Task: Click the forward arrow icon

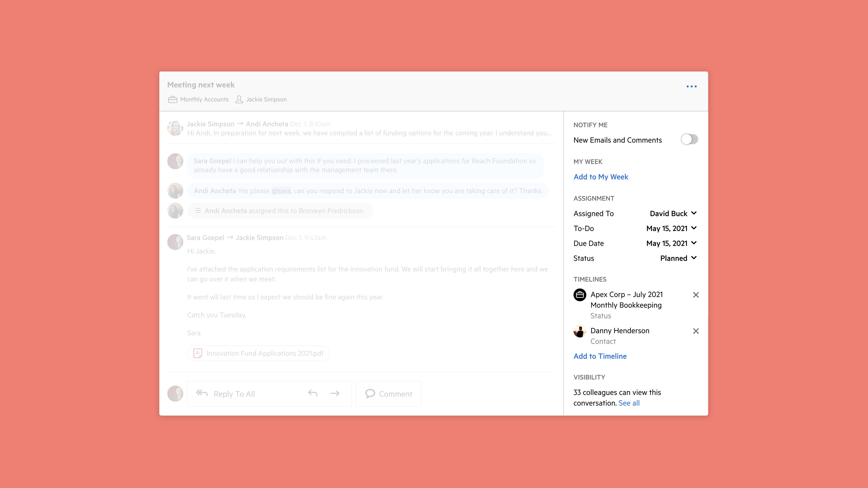Action: pos(335,393)
